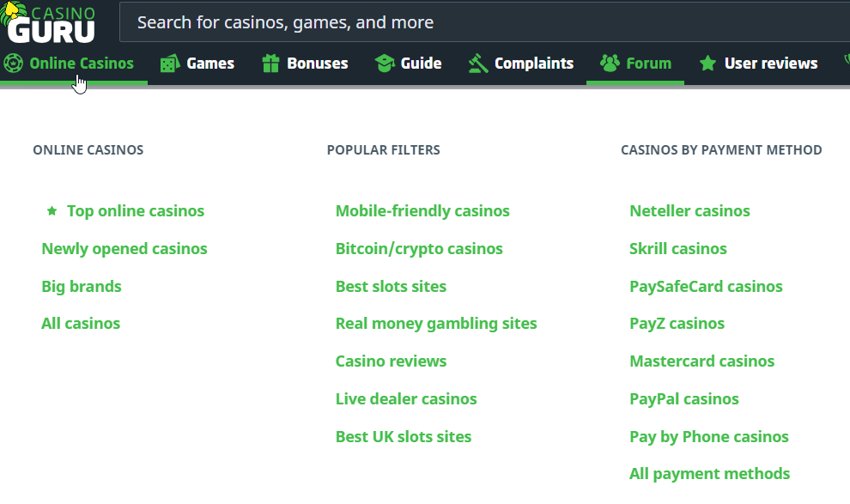850x504 pixels.
Task: Visit Best UK slots sites
Action: pyautogui.click(x=404, y=437)
